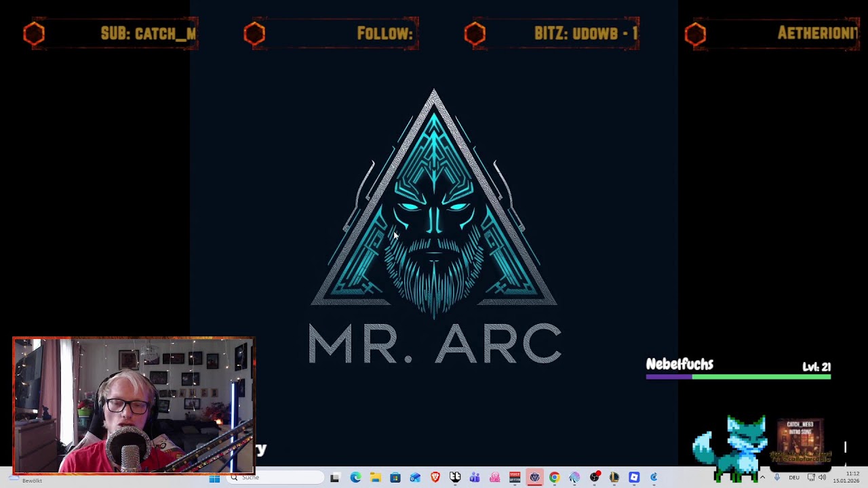Launch Microsoft Edge from the taskbar

click(355, 478)
